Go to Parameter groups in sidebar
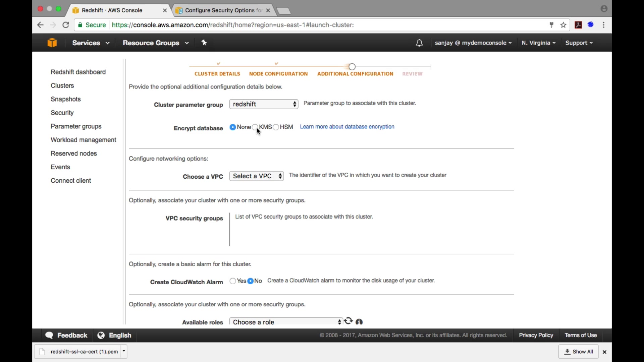This screenshot has height=362, width=644. pyautogui.click(x=76, y=126)
